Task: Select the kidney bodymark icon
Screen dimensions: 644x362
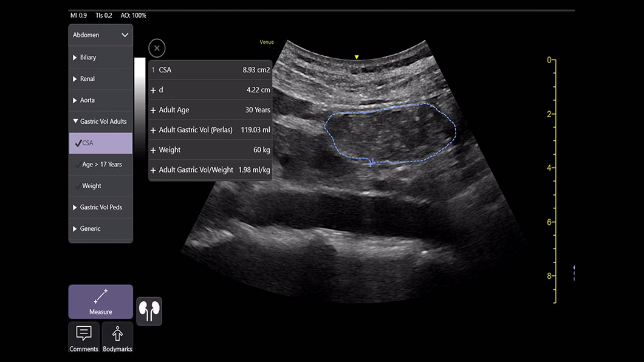Action: coord(149,310)
